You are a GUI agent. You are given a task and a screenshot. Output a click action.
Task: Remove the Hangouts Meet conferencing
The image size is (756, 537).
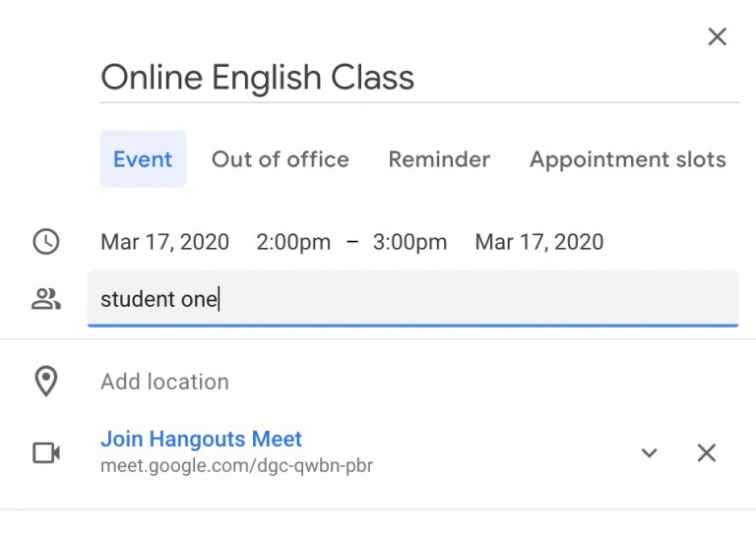707,452
